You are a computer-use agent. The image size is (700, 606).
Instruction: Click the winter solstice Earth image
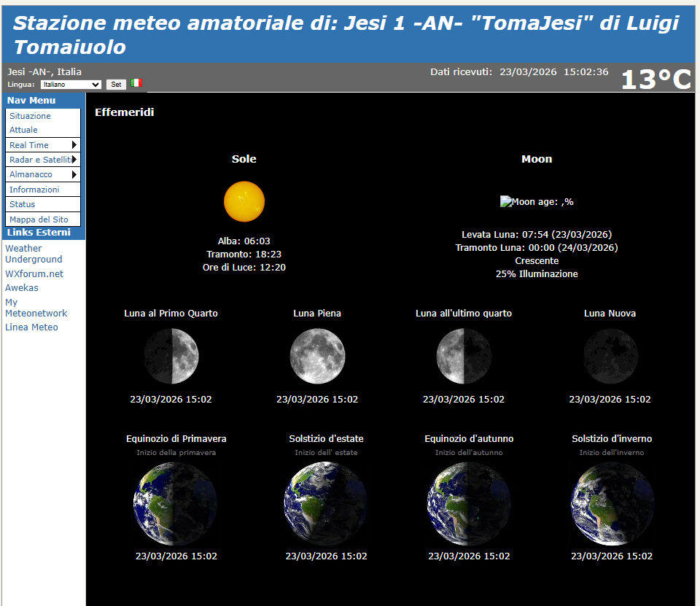(x=612, y=504)
